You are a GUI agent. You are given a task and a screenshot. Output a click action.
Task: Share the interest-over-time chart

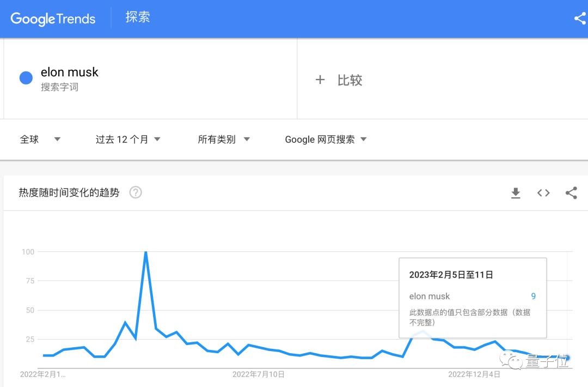coord(571,193)
